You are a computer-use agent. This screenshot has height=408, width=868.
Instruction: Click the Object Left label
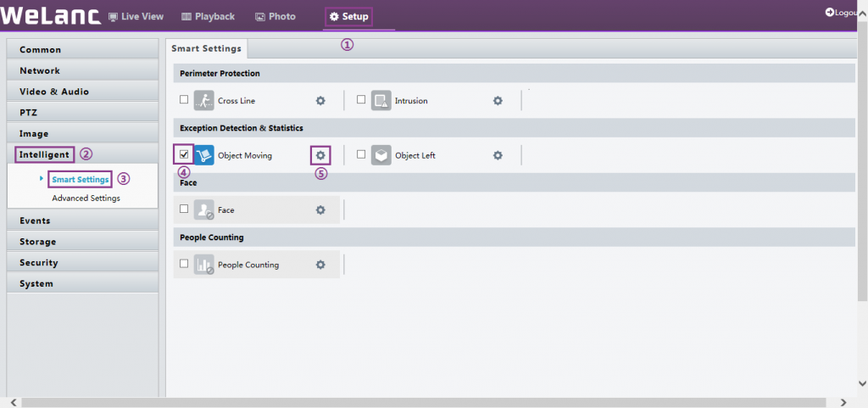coord(415,156)
